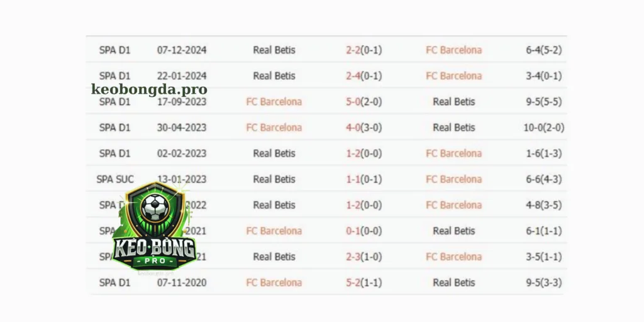Open the 2-4(0-1) match score
644x322 pixels.
[364, 76]
